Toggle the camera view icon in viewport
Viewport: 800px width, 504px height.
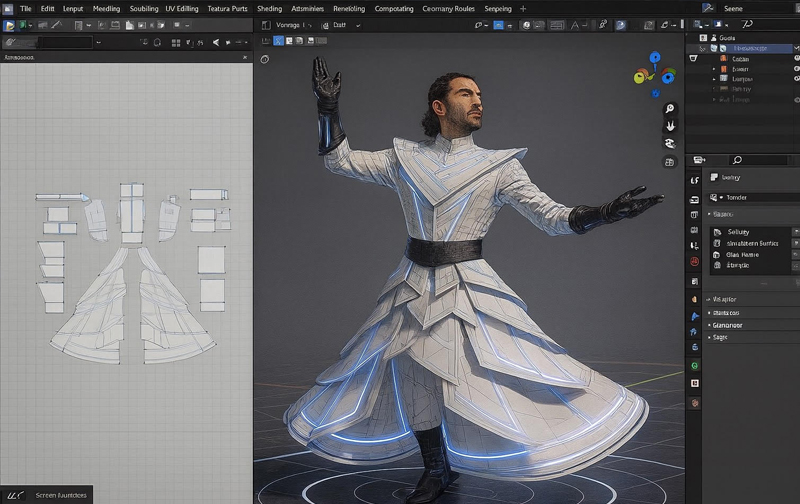click(670, 144)
